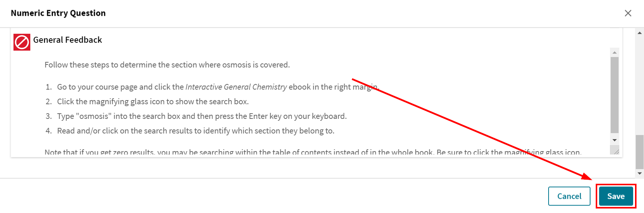This screenshot has height=213, width=644.
Task: Click the feedback box scrollbar up arrow
Action: point(614,52)
